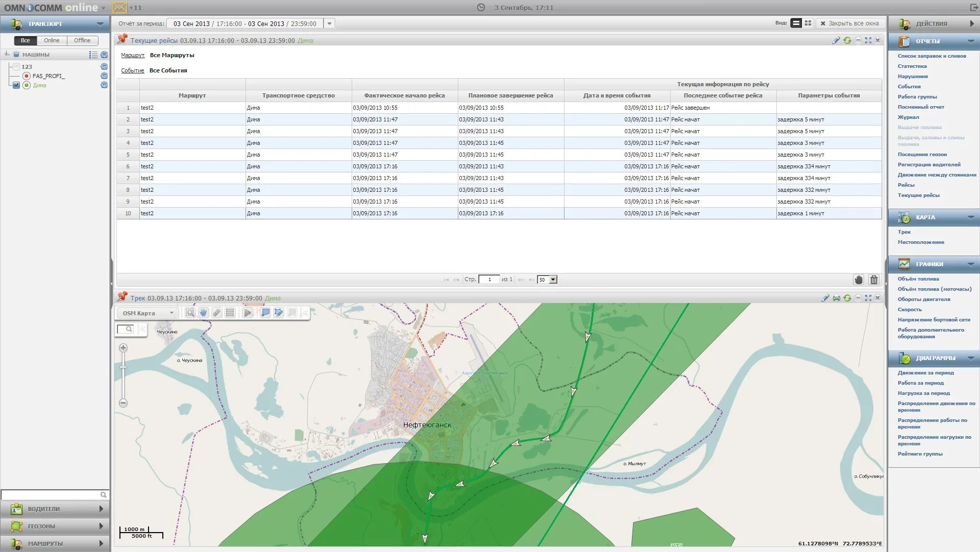This screenshot has width=980, height=552.
Task: Click the Маршрут filter link
Action: pyautogui.click(x=133, y=55)
